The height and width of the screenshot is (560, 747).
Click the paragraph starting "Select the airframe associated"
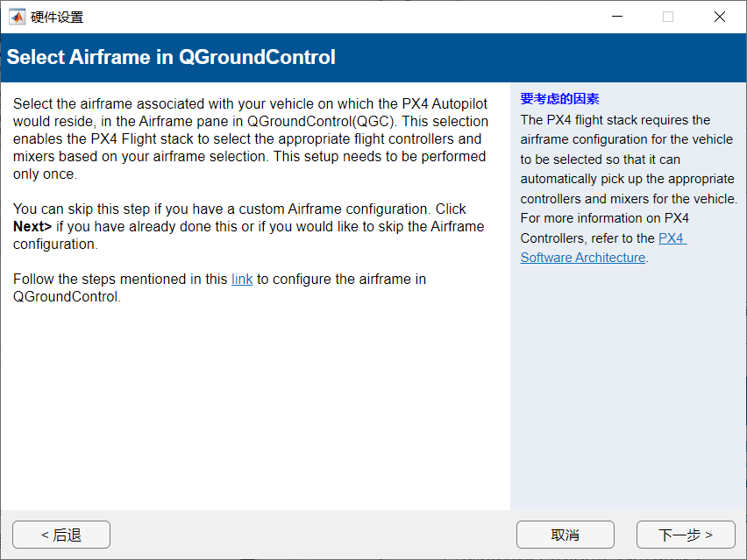point(250,139)
